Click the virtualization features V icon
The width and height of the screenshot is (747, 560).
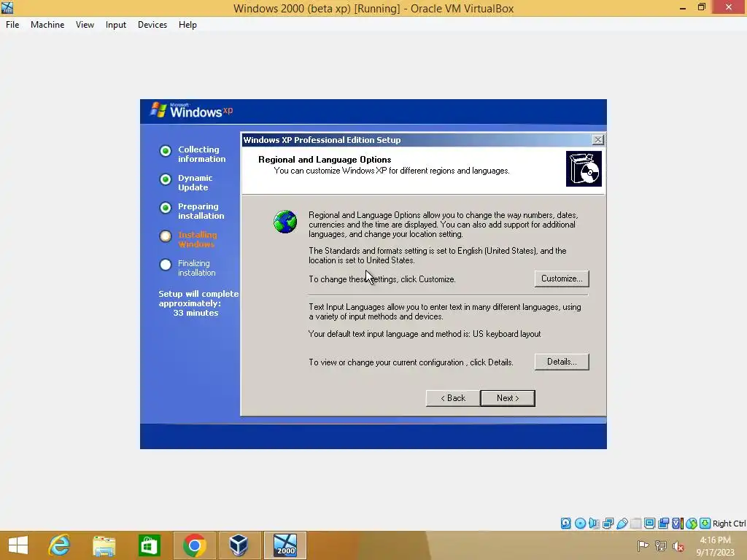coord(677,524)
